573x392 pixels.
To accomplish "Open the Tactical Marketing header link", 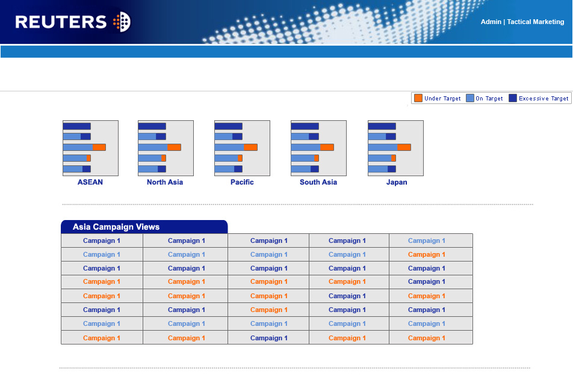I will 535,22.
